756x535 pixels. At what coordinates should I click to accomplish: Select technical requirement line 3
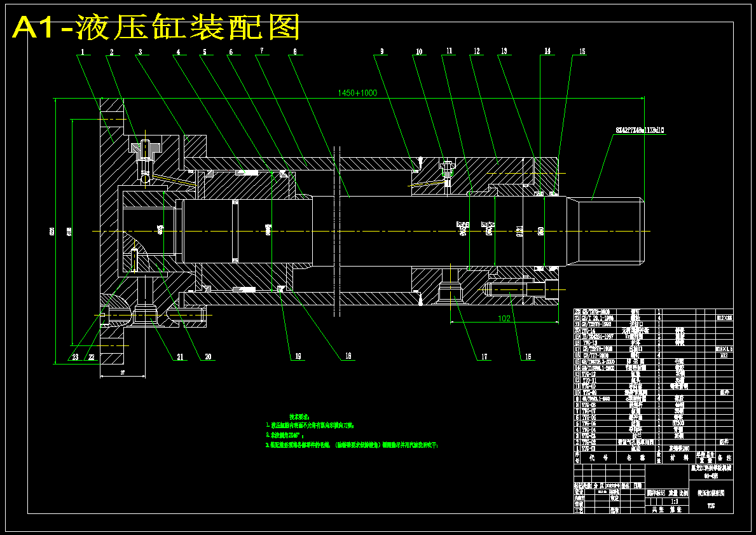pos(352,445)
